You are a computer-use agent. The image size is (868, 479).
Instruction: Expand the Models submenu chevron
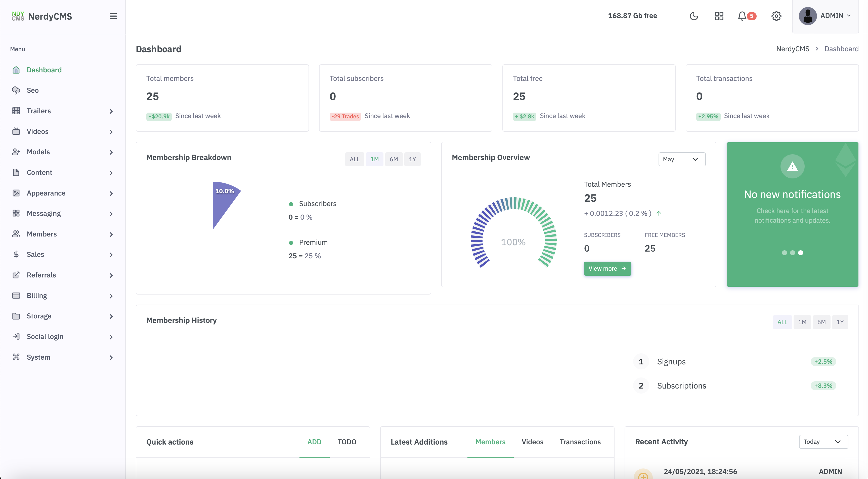111,152
